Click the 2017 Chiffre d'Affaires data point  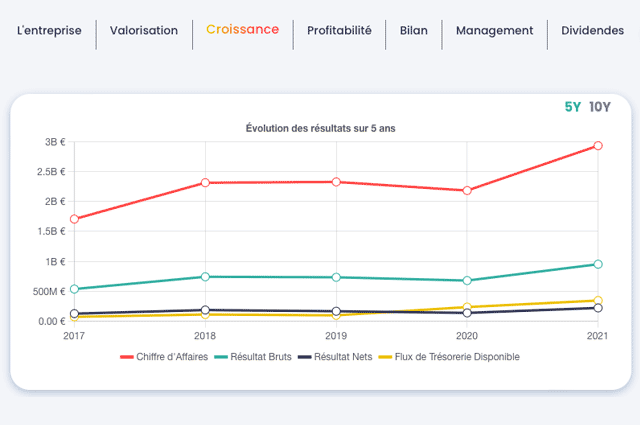coord(74,219)
